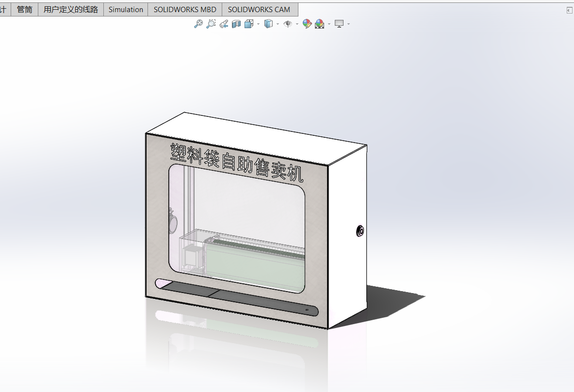Open the View Orientation dropdown arrow
Viewport: 574px width, 392px height.
point(259,24)
